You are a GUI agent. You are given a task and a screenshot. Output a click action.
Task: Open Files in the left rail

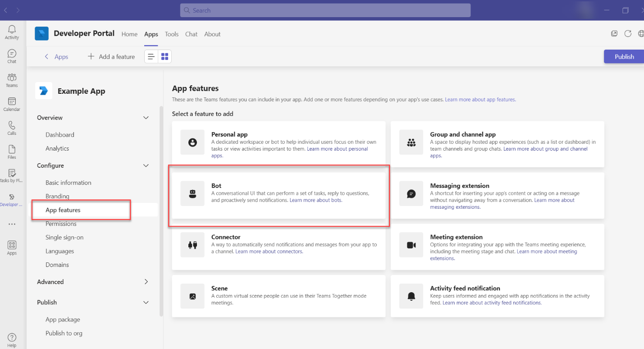coord(12,152)
